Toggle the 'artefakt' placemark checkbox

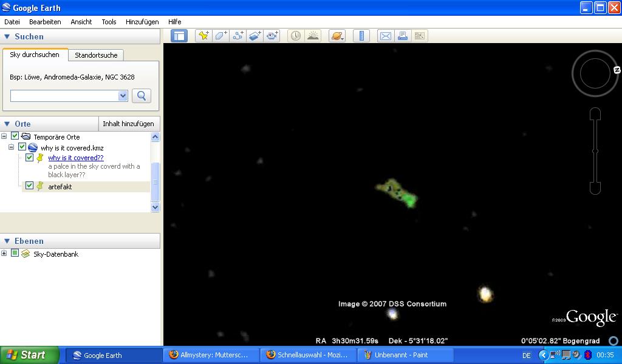29,186
